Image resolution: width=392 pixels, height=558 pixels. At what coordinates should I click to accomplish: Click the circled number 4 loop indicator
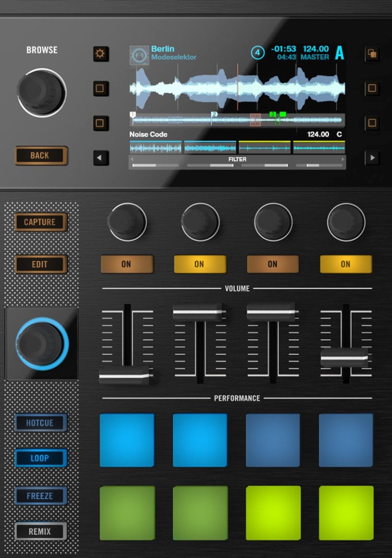(258, 52)
